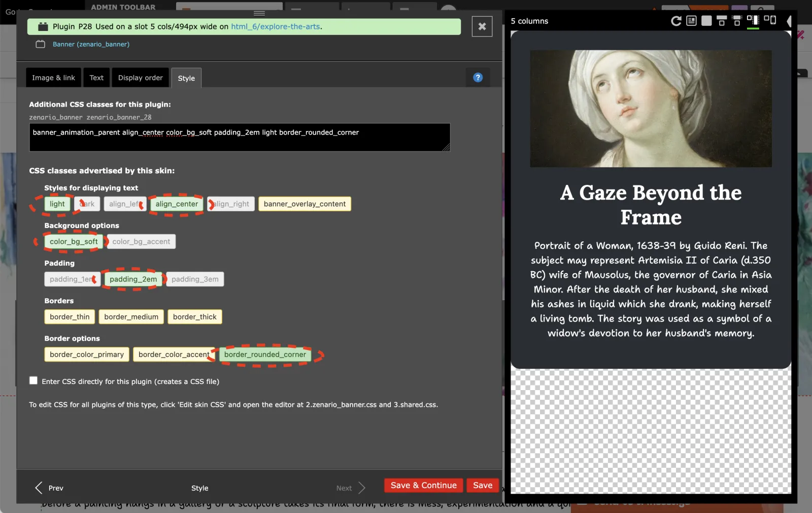This screenshot has width=812, height=513.
Task: Toggle the 'dark' CSS class
Action: [x=87, y=204]
